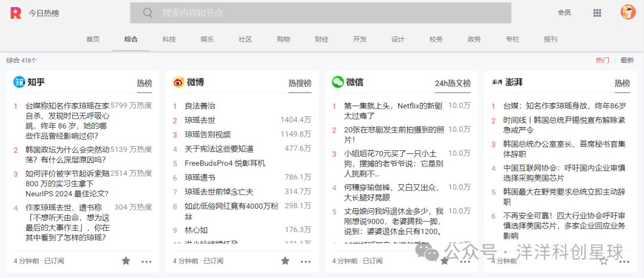Toggle star on the 微博 card
The image size is (644, 278).
(x=285, y=261)
